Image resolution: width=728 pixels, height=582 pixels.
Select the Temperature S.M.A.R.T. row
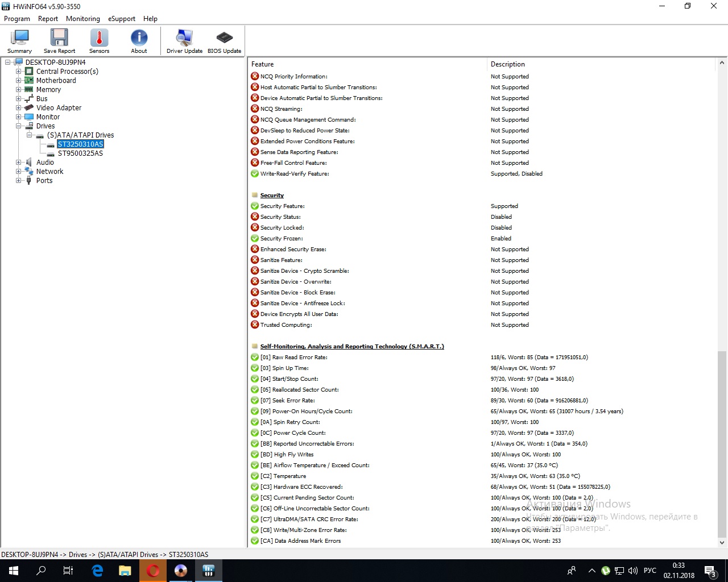click(x=482, y=476)
